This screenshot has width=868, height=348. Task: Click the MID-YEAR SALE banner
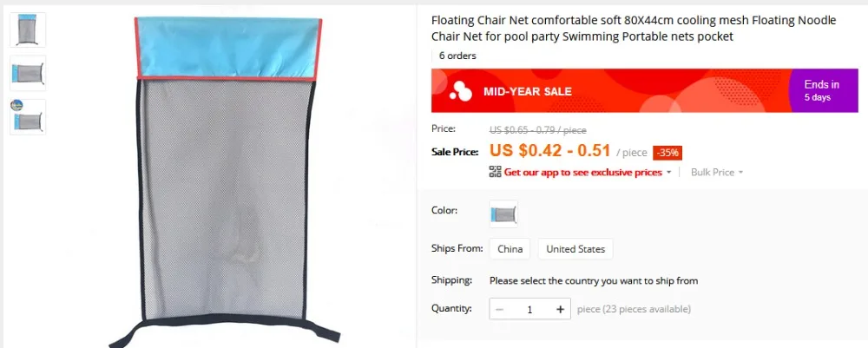[x=610, y=91]
